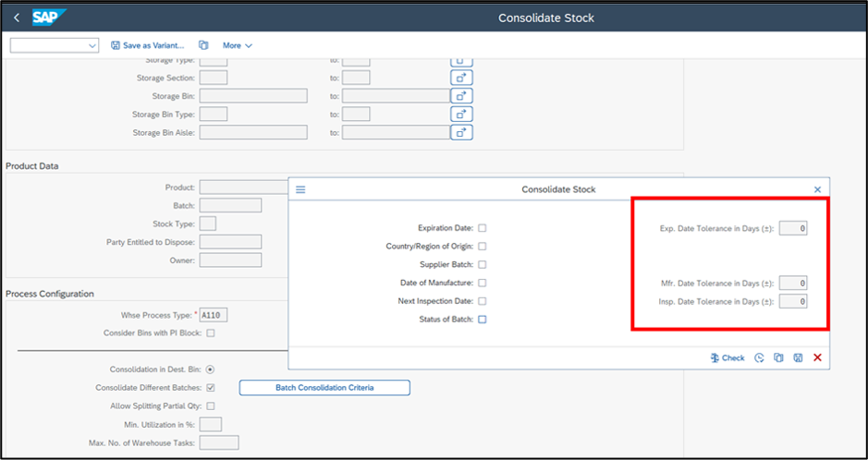Click the Check scales icon in dialog
Viewport: 868px width, 460px height.
(x=715, y=357)
